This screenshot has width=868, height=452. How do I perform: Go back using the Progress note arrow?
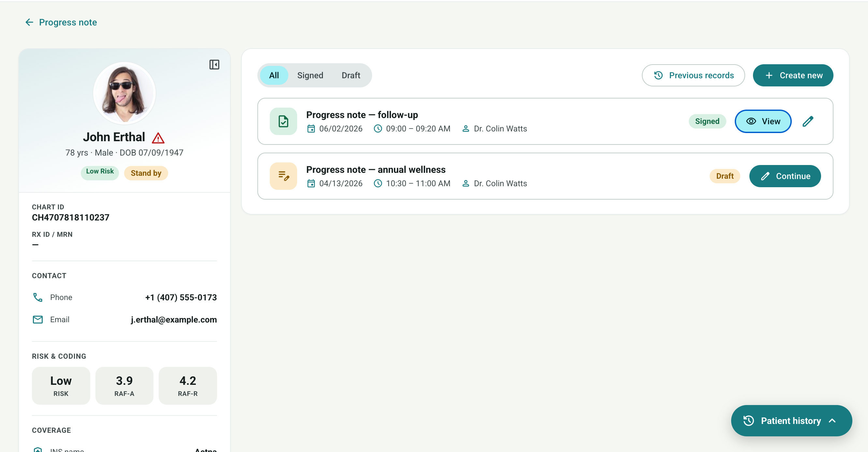29,22
